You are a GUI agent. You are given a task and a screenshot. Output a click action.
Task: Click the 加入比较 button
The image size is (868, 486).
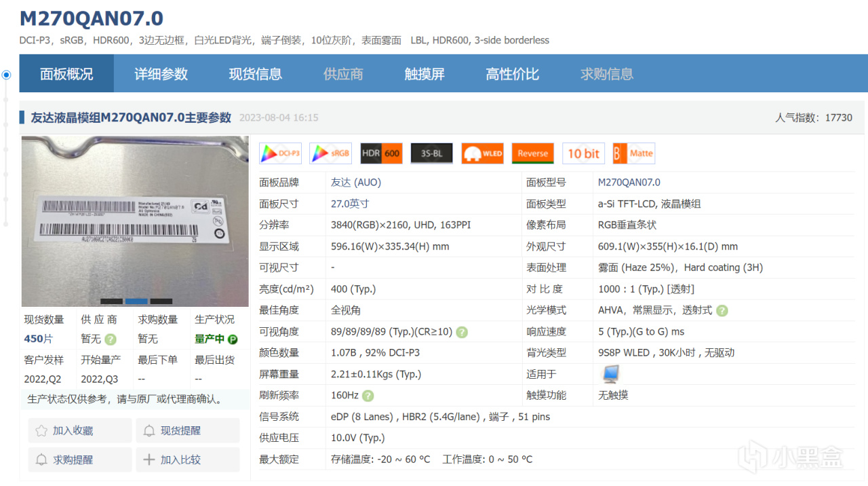188,460
